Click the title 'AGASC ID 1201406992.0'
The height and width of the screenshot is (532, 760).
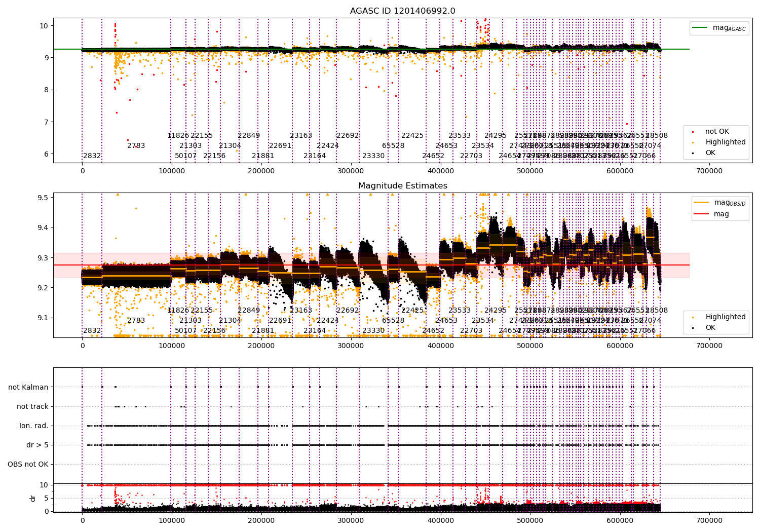pos(403,11)
